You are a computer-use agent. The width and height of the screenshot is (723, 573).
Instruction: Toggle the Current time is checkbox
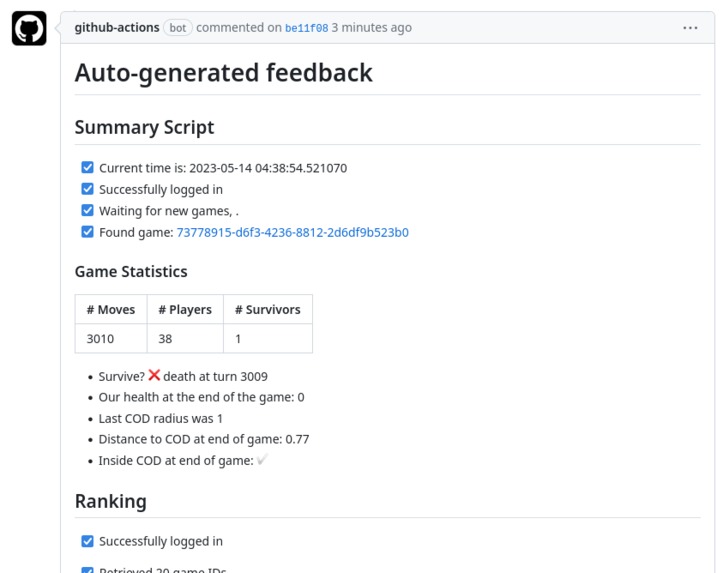(x=87, y=167)
